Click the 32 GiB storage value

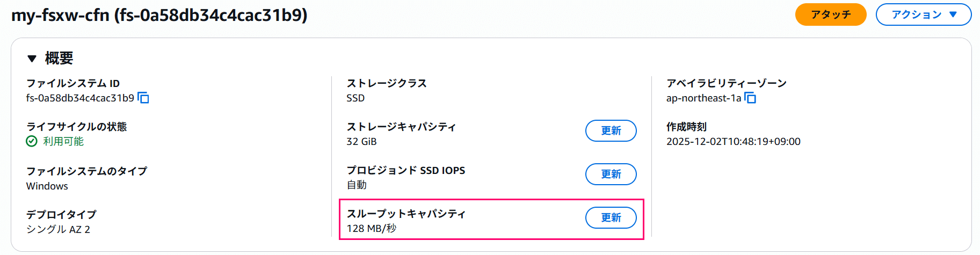361,142
